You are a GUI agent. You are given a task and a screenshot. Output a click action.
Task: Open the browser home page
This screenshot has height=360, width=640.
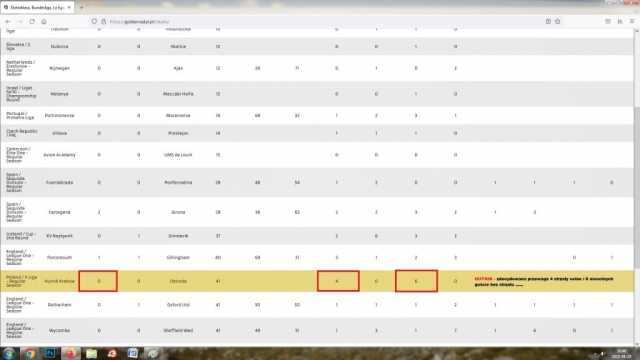tap(44, 22)
